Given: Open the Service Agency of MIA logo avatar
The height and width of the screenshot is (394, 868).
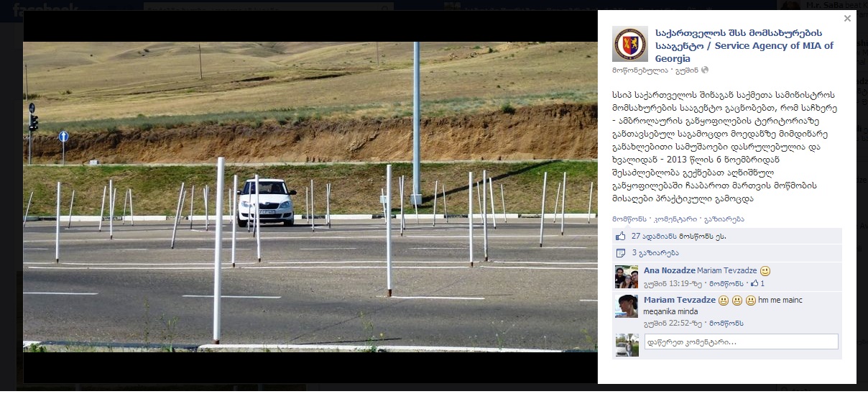Looking at the screenshot, I should (x=629, y=44).
